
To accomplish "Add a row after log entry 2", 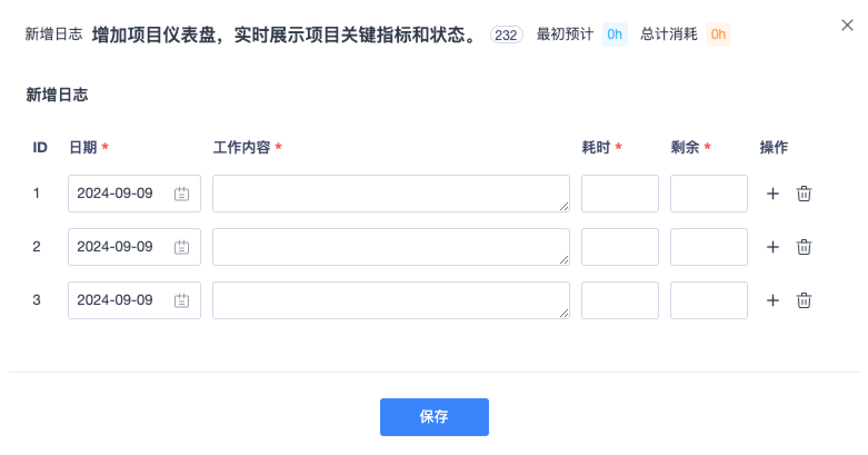I will 772,247.
